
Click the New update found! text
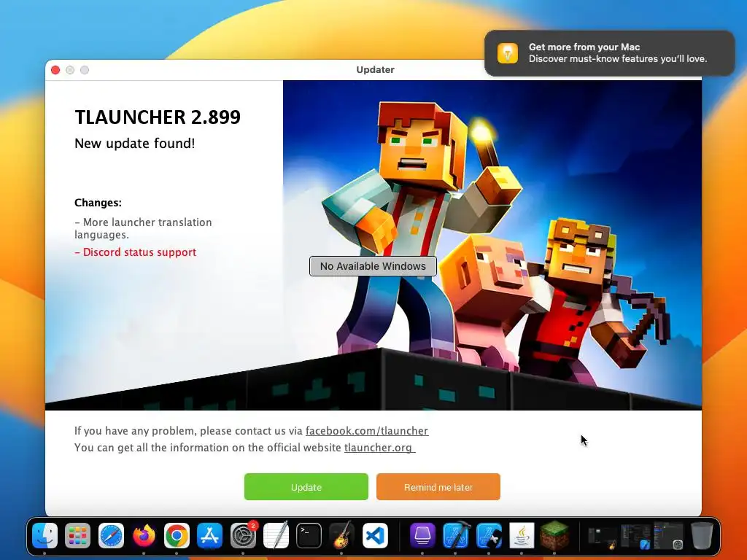pos(135,144)
